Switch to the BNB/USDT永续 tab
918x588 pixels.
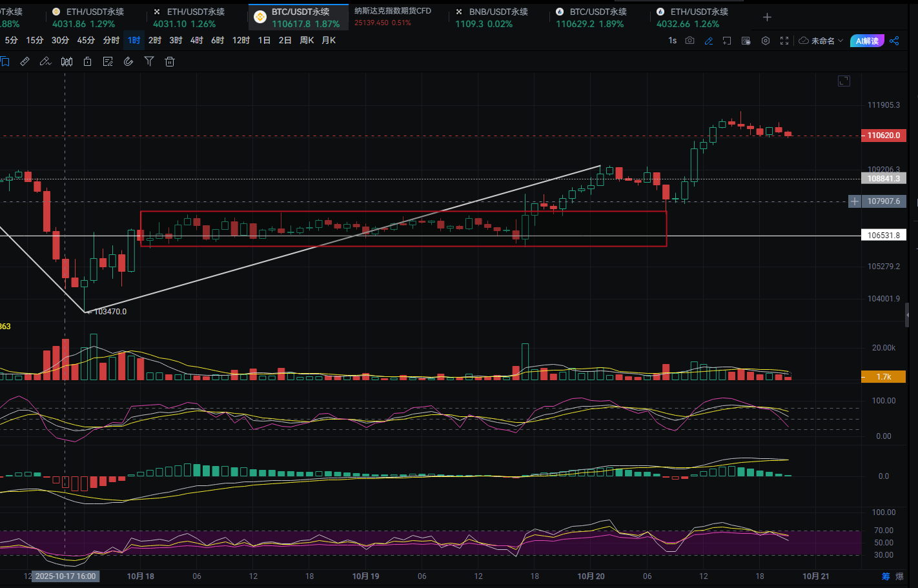point(497,17)
